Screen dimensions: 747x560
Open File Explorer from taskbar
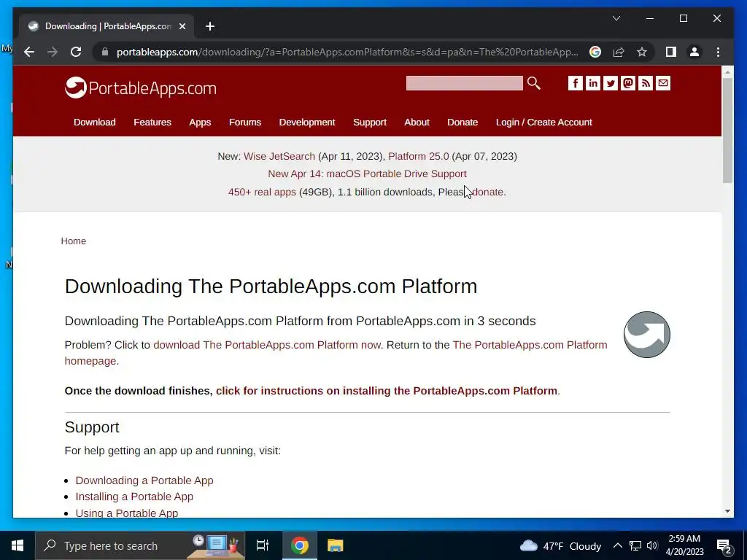[336, 545]
